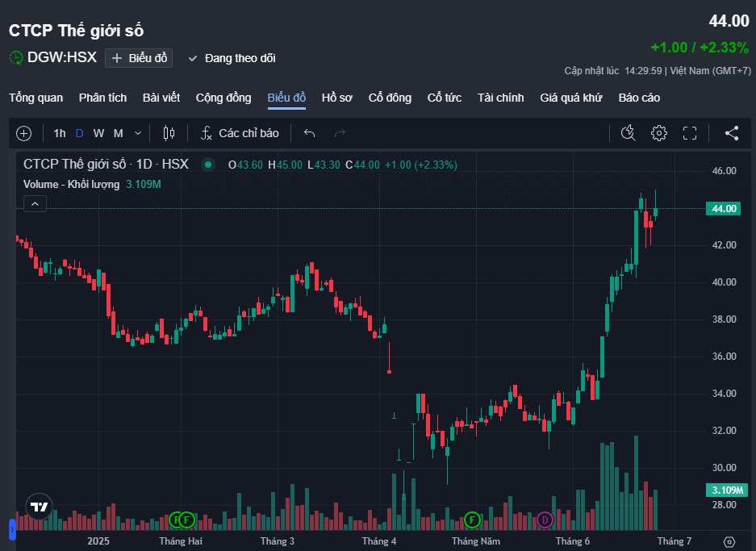Open chart settings with the gear icon

(659, 133)
